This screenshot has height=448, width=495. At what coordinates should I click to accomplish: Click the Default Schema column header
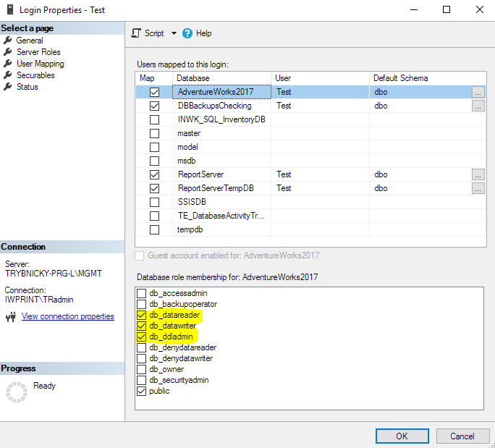point(428,78)
